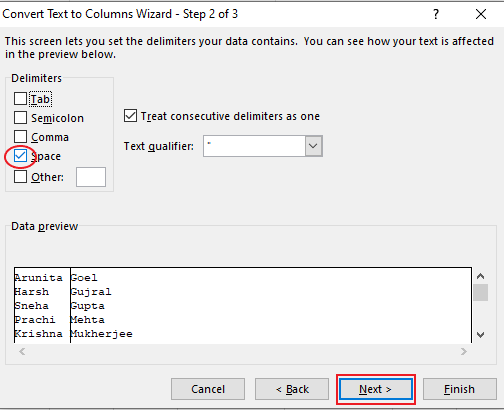Viewport: 504px width, 410px height.
Task: Click the help question mark icon
Action: (436, 14)
